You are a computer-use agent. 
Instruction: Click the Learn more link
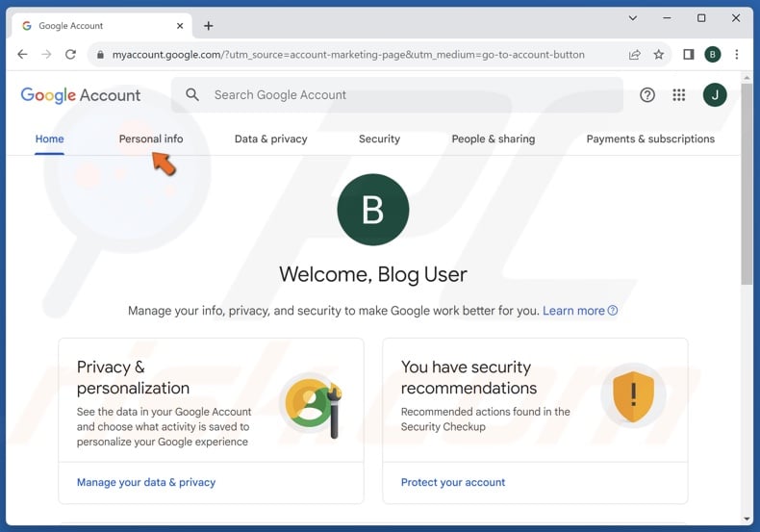pyautogui.click(x=573, y=311)
